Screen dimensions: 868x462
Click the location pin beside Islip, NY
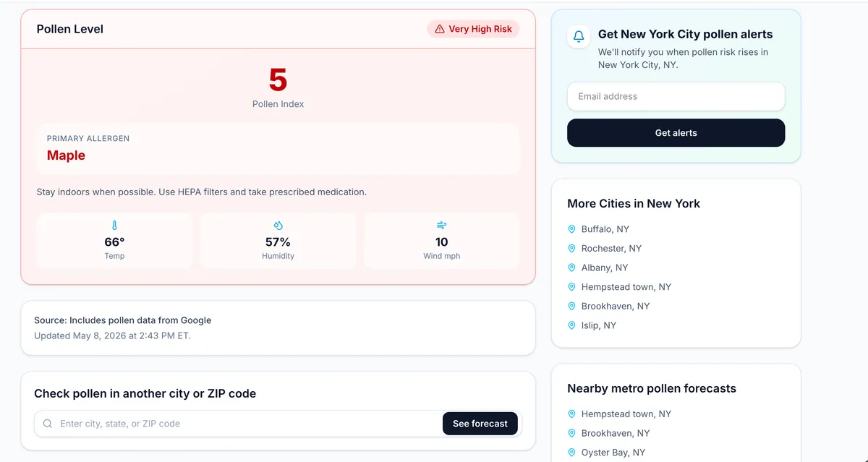click(571, 325)
